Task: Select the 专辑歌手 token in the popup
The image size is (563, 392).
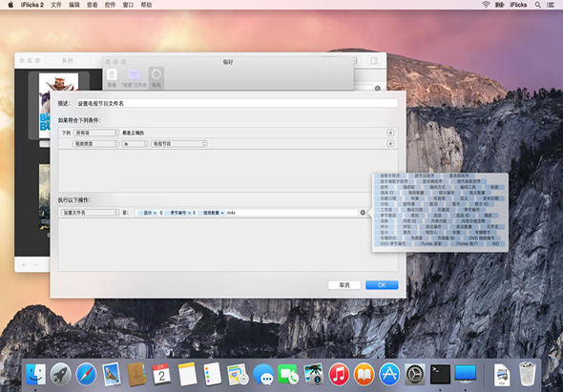Action: (482, 233)
